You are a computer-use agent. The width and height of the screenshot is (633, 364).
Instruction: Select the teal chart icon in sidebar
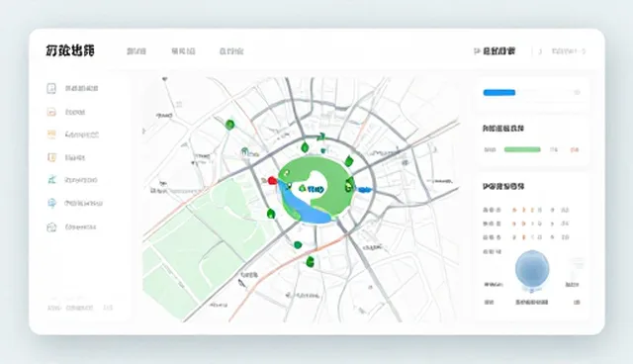[x=51, y=180]
